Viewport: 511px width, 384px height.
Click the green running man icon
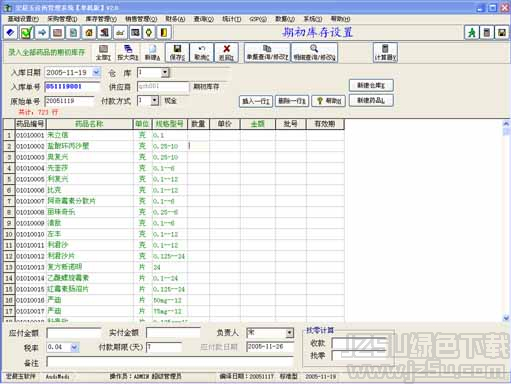point(472,32)
